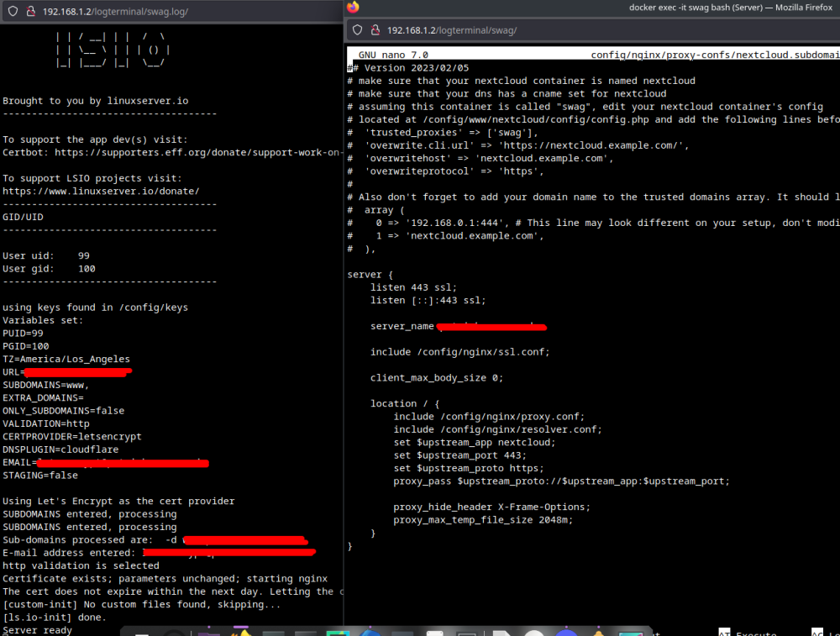Focus the address bar showing logterminal/swag.log/
This screenshot has width=840, height=636.
(x=115, y=11)
